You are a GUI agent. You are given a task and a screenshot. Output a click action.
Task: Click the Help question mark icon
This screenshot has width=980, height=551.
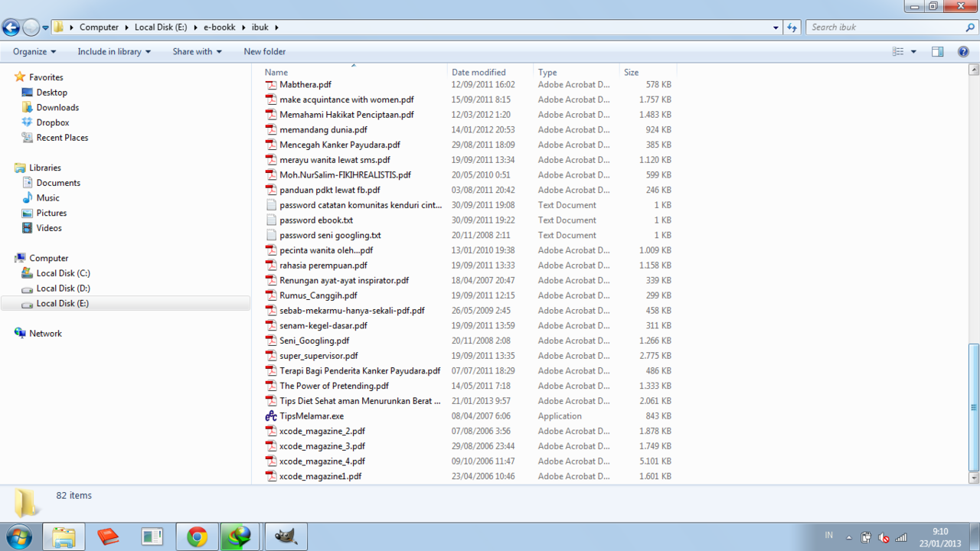point(963,52)
